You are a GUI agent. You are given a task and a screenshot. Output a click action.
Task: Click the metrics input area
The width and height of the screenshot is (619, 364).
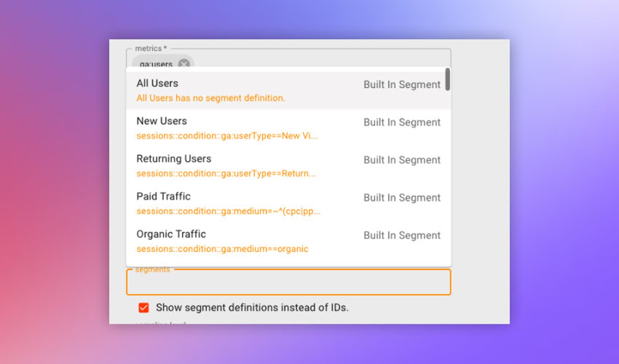click(303, 62)
